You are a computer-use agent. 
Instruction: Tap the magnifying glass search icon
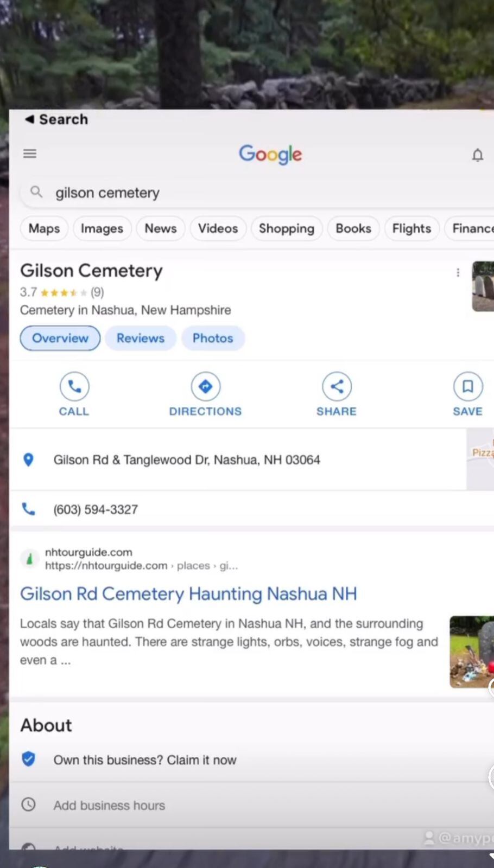tap(36, 192)
